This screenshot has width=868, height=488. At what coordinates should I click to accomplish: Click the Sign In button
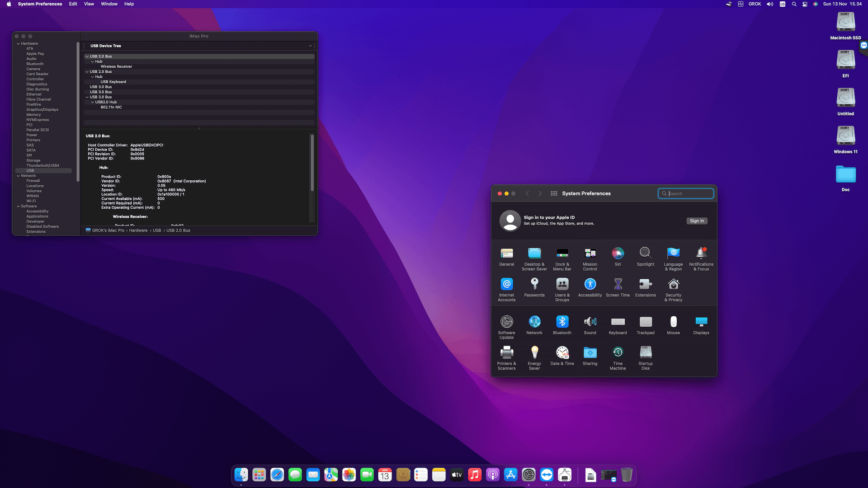(696, 221)
